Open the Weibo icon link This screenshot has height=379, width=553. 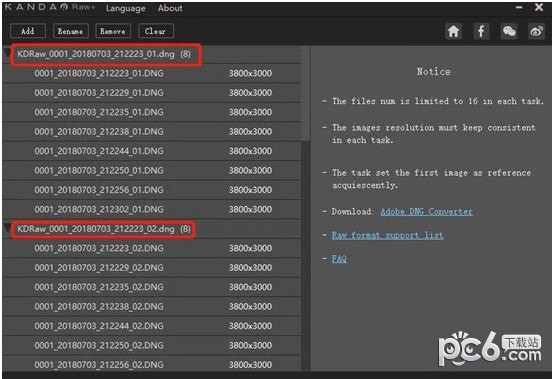coord(536,31)
